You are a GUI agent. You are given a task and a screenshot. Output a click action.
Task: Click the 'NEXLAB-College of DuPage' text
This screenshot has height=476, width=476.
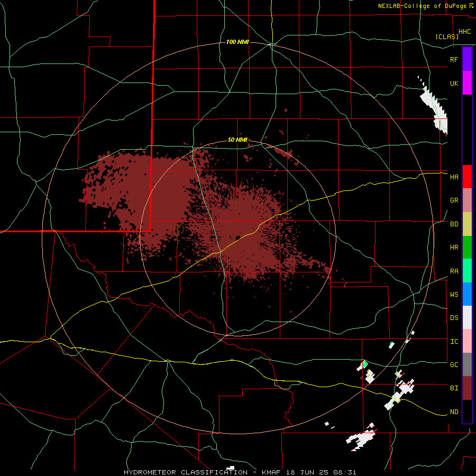point(423,6)
